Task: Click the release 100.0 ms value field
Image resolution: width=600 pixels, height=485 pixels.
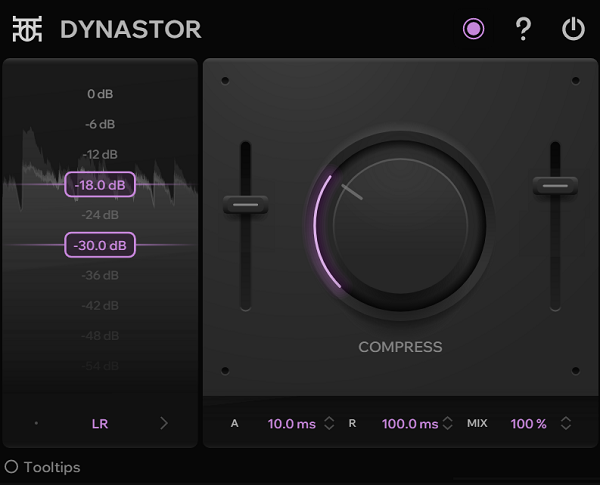Action: point(409,423)
